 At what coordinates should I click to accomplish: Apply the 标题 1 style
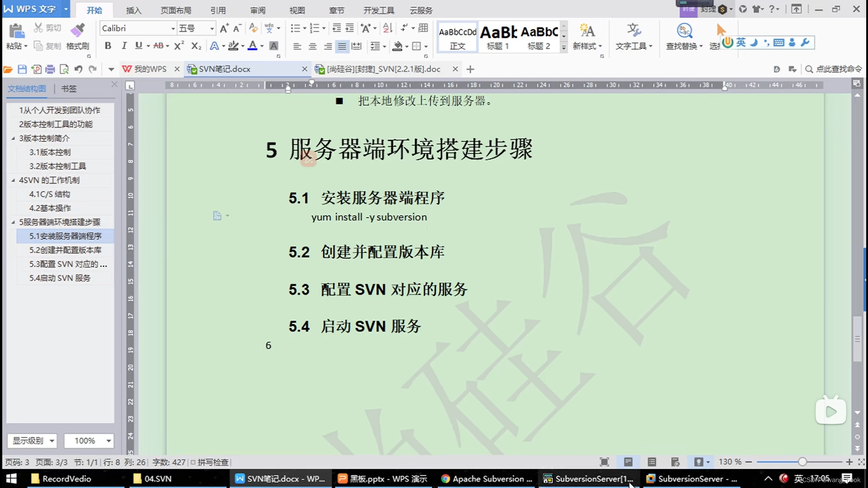click(x=497, y=37)
